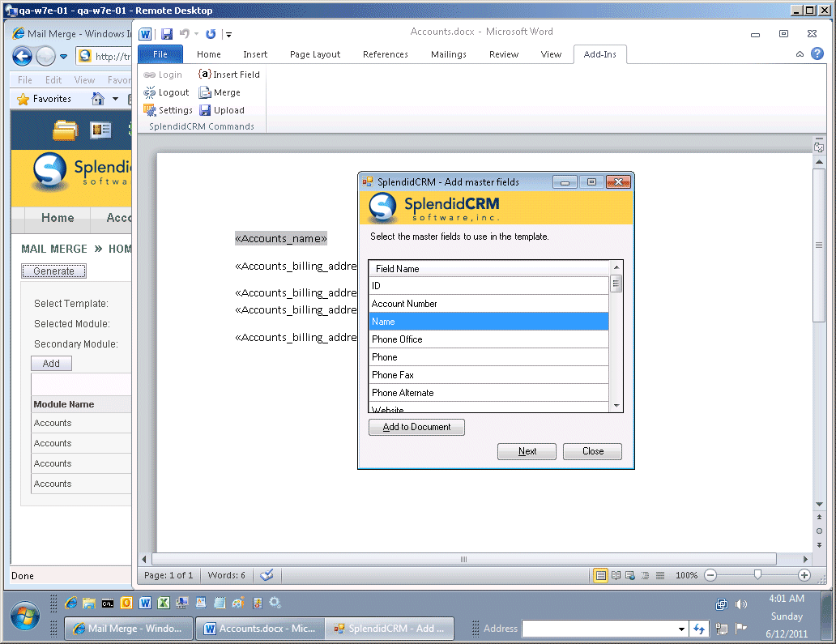Screen dimensions: 836x644
Task: Open the View menu in Internet Explorer
Action: 84,80
